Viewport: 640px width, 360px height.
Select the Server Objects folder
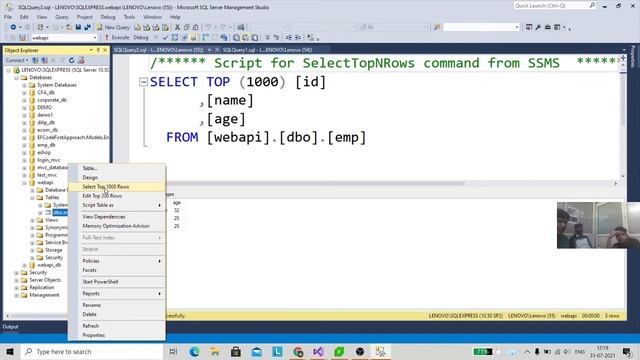click(x=45, y=280)
